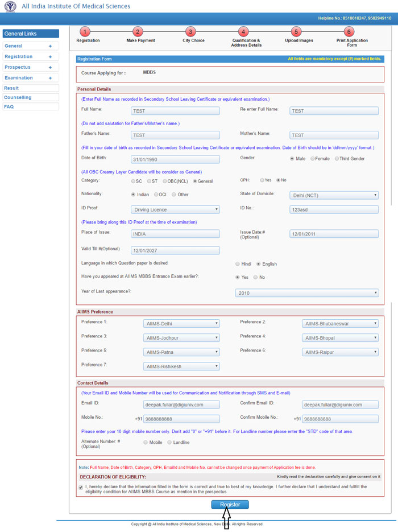Toggle the eligibility declaration checkbox
This screenshot has height=532, width=398.
coord(81,488)
